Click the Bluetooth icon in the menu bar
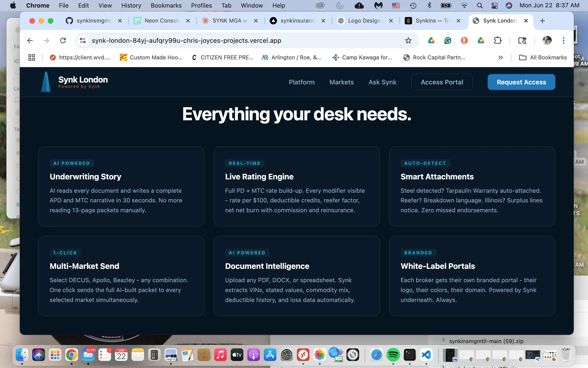588x368 pixels. 429,6
